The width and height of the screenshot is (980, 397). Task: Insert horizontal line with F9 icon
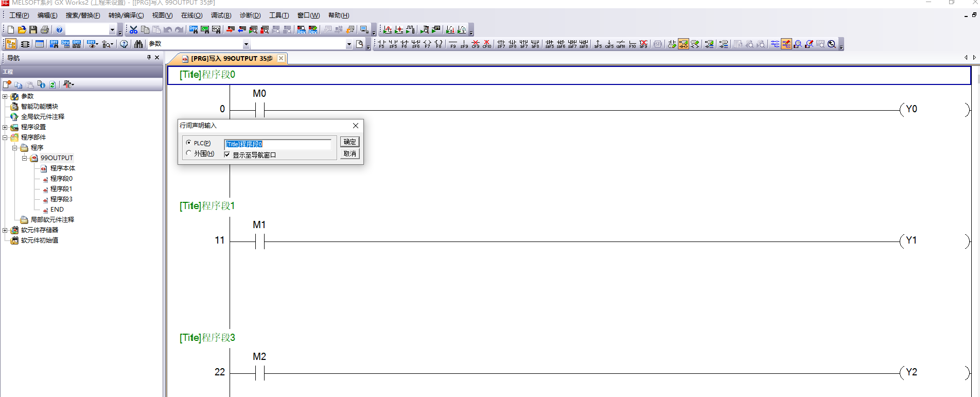453,44
